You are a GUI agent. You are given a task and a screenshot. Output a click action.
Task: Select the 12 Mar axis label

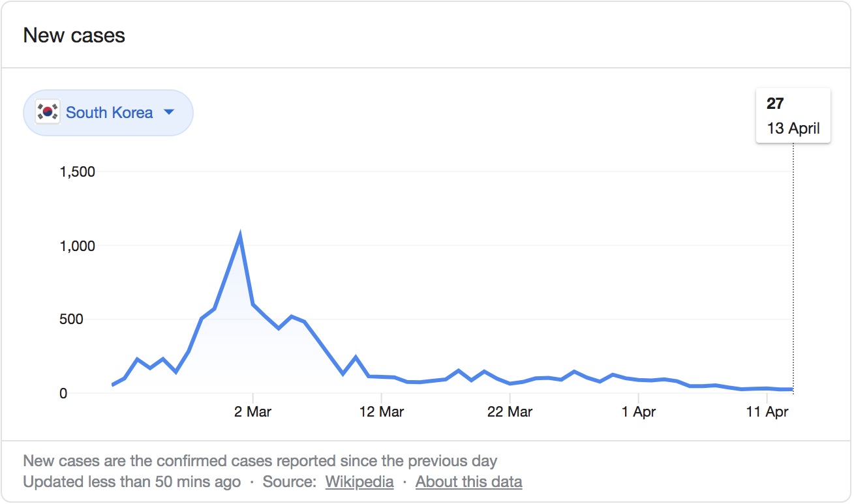click(382, 412)
